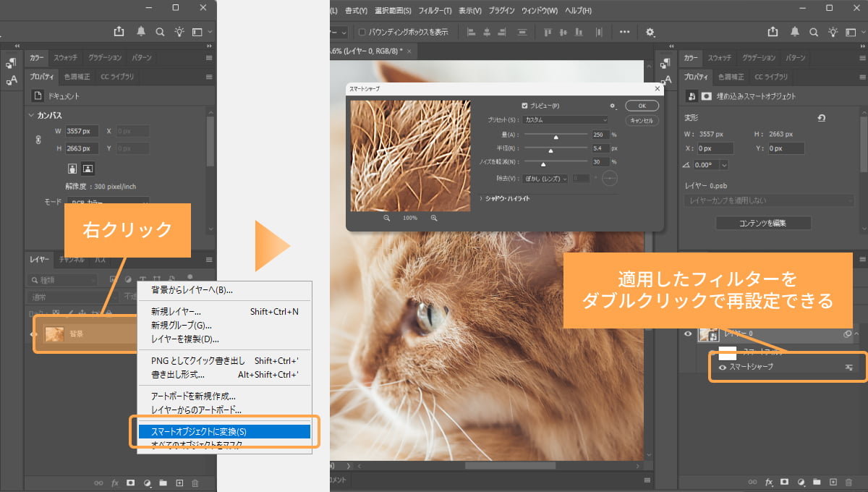Open filter blending options on スマートシャープ row
This screenshot has width=868, height=492.
point(848,368)
